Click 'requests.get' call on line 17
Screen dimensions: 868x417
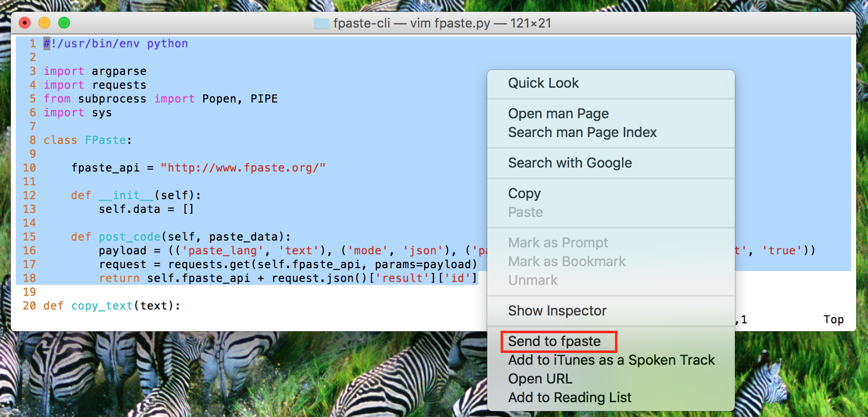click(209, 265)
